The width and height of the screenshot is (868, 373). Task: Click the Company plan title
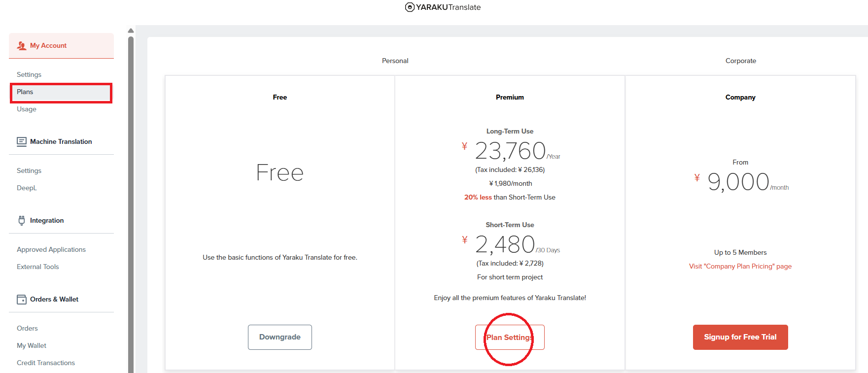pyautogui.click(x=740, y=97)
